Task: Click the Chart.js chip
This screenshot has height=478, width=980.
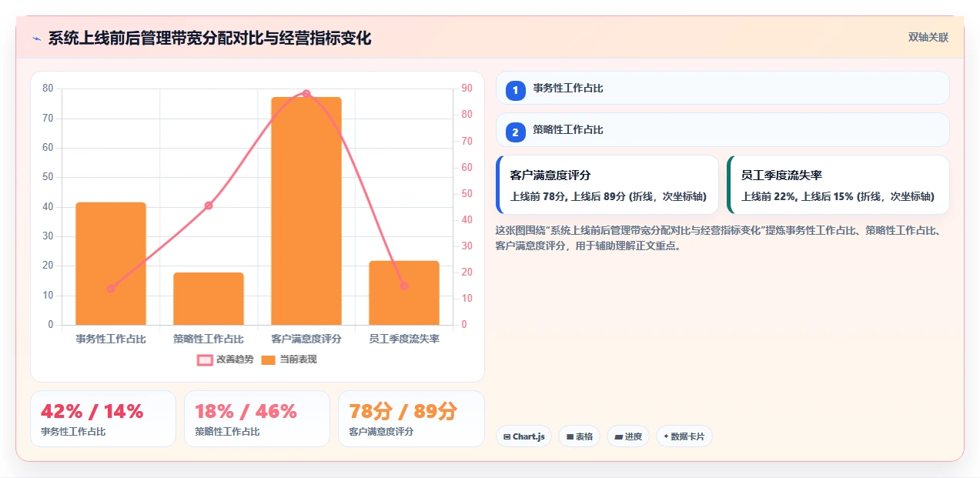Action: (523, 436)
